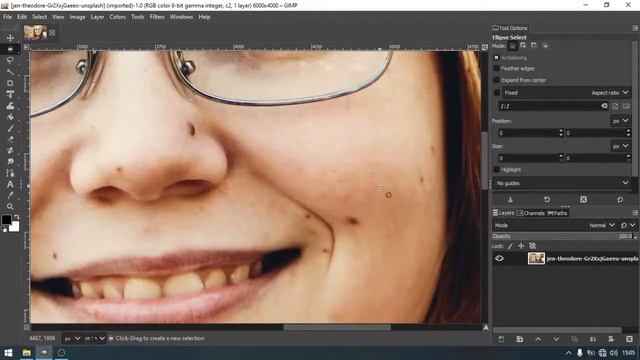Screen dimensions: 640x360
Task: Raise the layer one step up
Action: 538,339
